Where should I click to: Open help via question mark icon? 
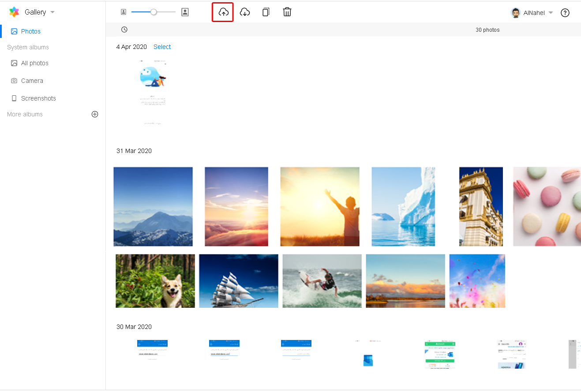[565, 13]
